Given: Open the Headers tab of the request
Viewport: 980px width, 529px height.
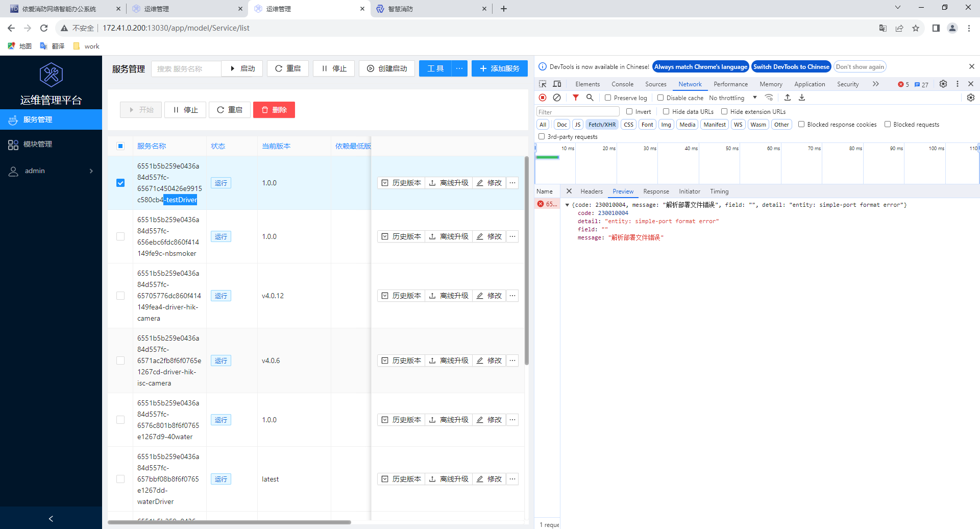Looking at the screenshot, I should click(592, 191).
